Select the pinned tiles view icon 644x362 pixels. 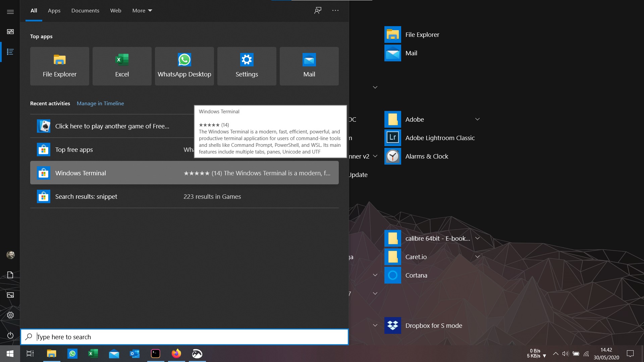pyautogui.click(x=10, y=32)
